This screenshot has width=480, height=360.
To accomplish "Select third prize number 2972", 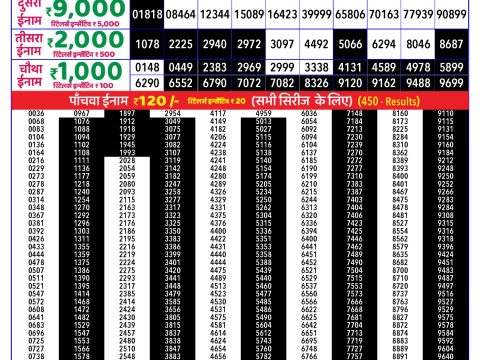I will click(249, 44).
